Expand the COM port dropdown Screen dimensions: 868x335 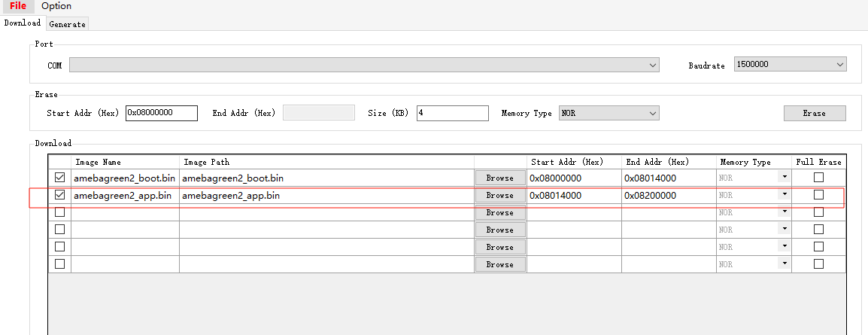364,65
